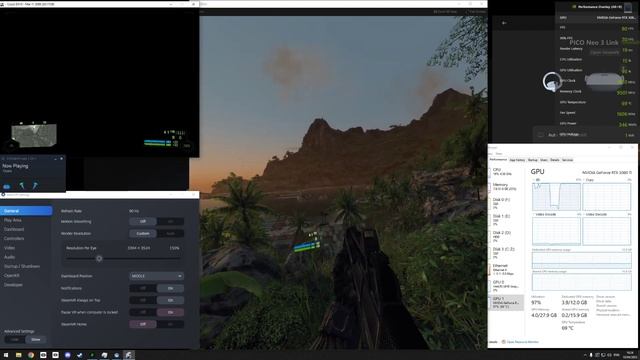
Task: Switch to Startup tab in Task Manager
Action: (x=533, y=160)
